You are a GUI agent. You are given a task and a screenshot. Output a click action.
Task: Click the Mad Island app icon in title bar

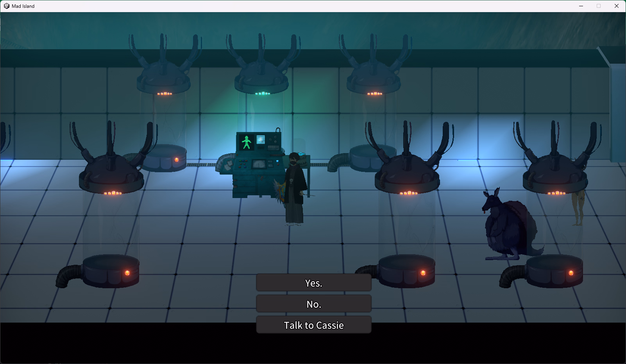point(6,6)
